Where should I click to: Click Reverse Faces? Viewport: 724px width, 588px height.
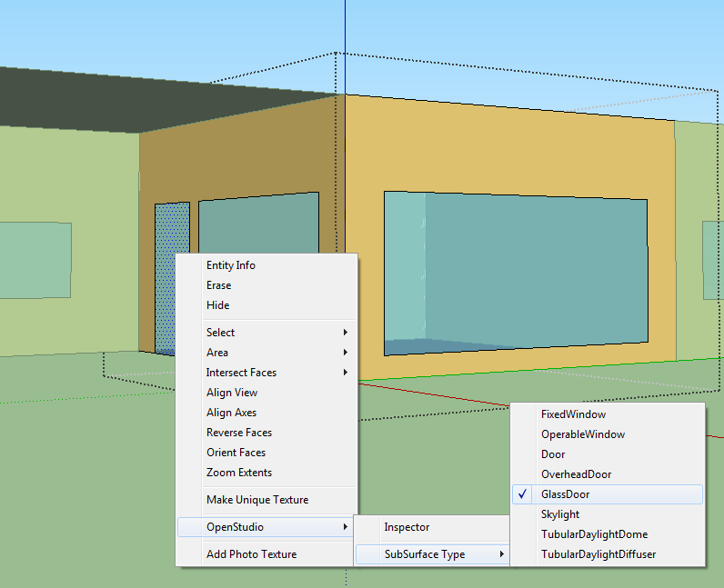[x=239, y=433]
